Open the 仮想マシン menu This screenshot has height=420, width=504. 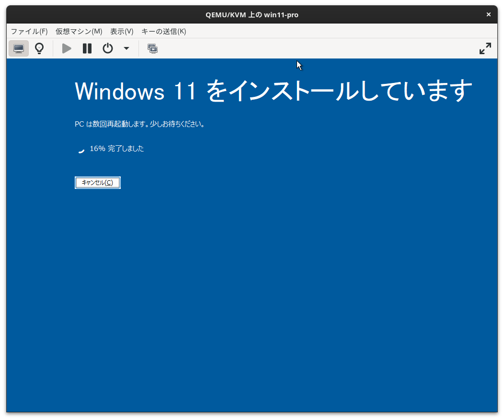coord(78,31)
